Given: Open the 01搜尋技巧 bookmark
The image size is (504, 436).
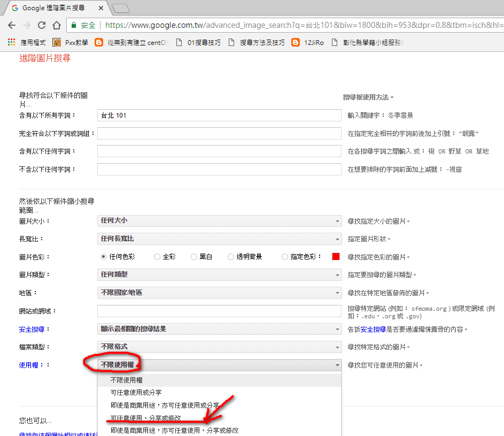Looking at the screenshot, I should pyautogui.click(x=199, y=42).
